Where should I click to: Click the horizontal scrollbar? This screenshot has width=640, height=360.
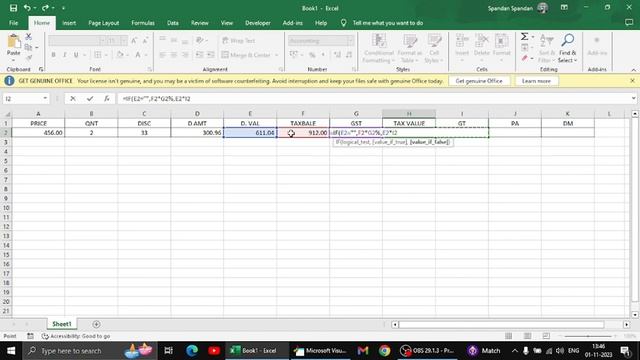point(501,324)
